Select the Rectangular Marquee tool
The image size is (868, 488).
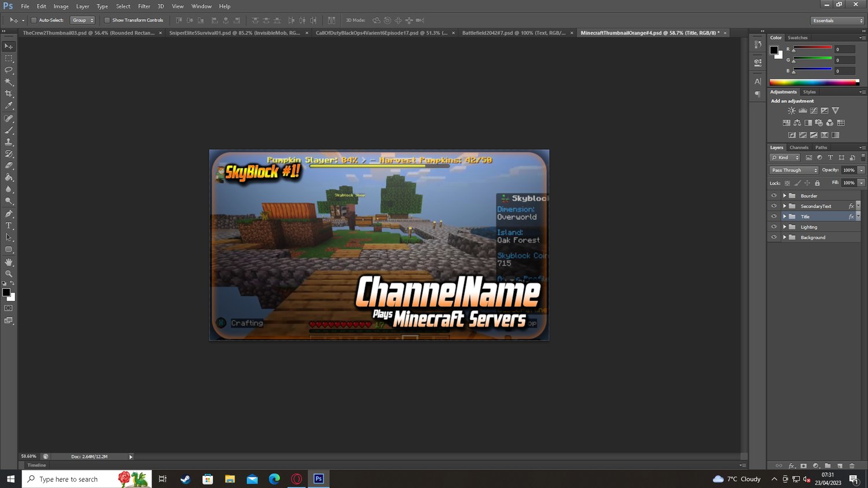[x=9, y=58]
